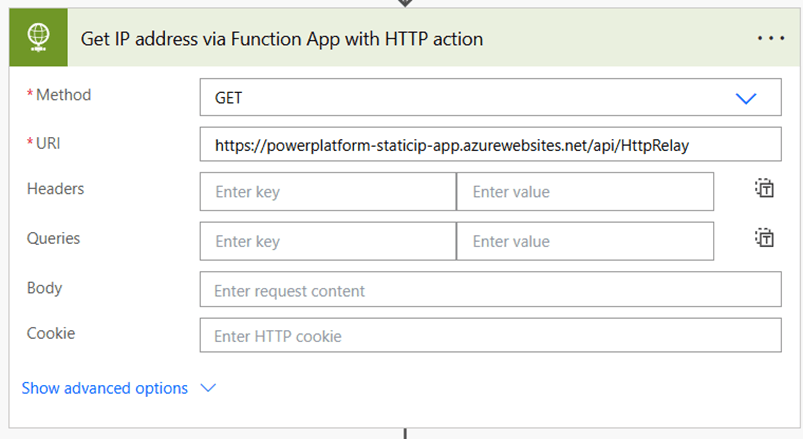Click the required Method label

tap(63, 95)
